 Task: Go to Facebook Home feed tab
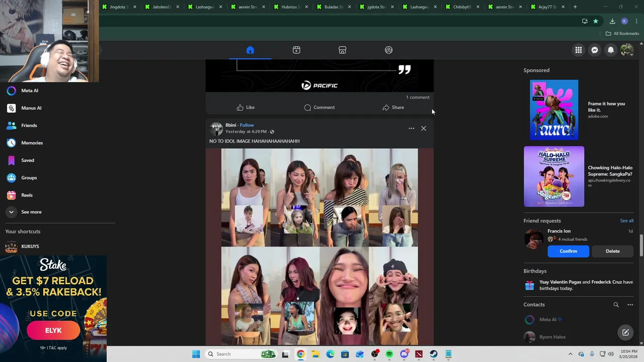250,50
